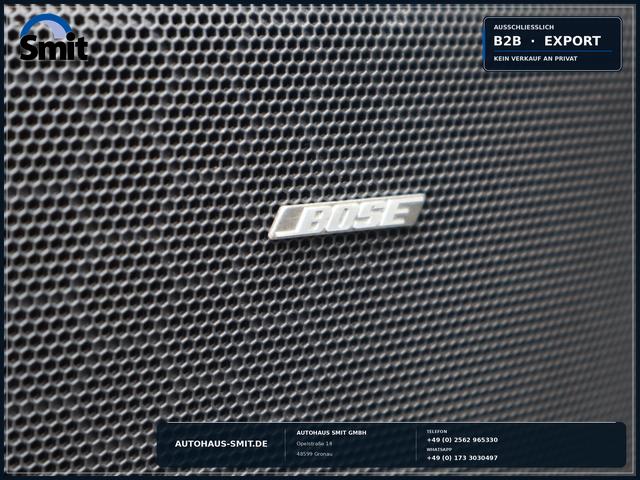Screen dimensions: 640x480
Task: Click the 'KEIN VERKAUF AN PRIVAT' notice
Action: tap(536, 59)
